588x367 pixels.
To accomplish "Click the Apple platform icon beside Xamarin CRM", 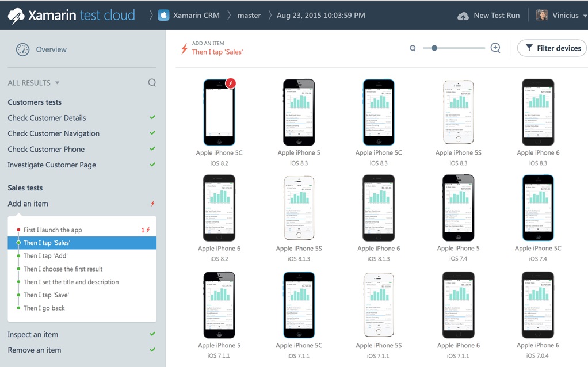I will click(163, 16).
